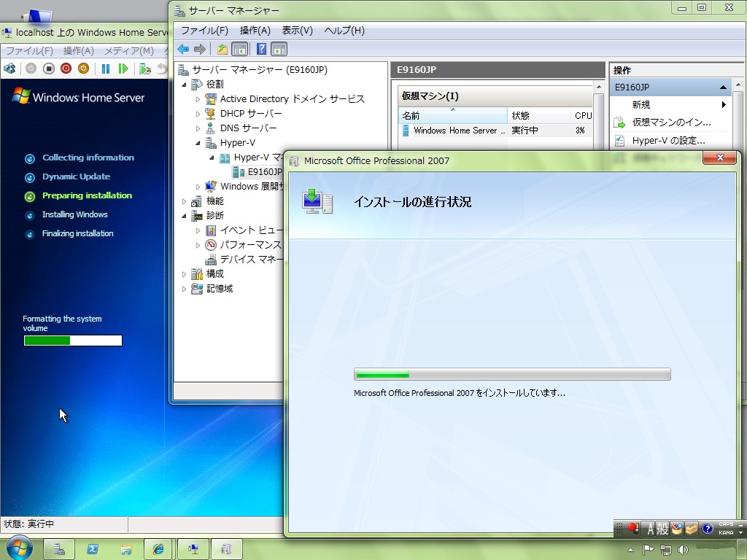Click the green Reset play icon in VM toolbar

(x=123, y=69)
